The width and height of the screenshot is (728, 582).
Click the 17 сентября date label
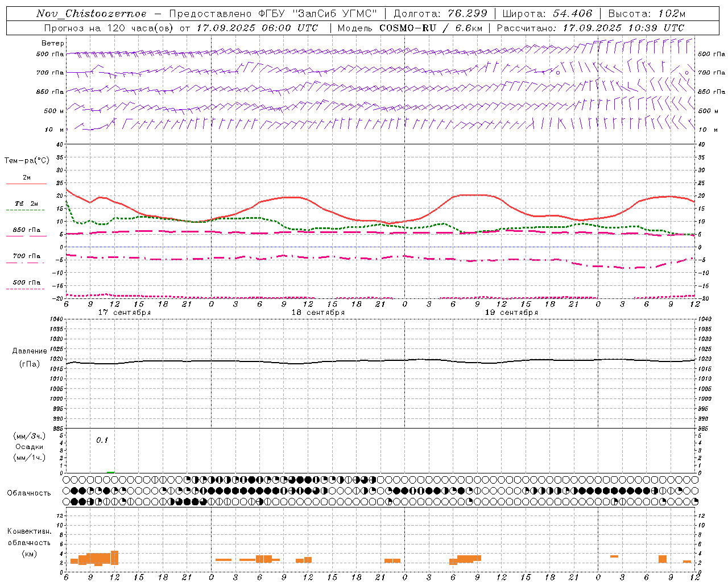tap(125, 313)
